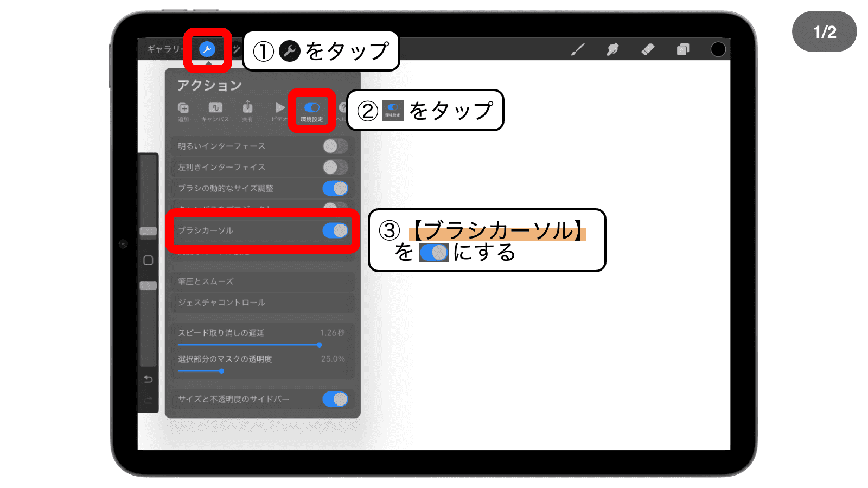Click the brush size slider handle
Image resolution: width=868 pixels, height=488 pixels.
[x=148, y=232]
